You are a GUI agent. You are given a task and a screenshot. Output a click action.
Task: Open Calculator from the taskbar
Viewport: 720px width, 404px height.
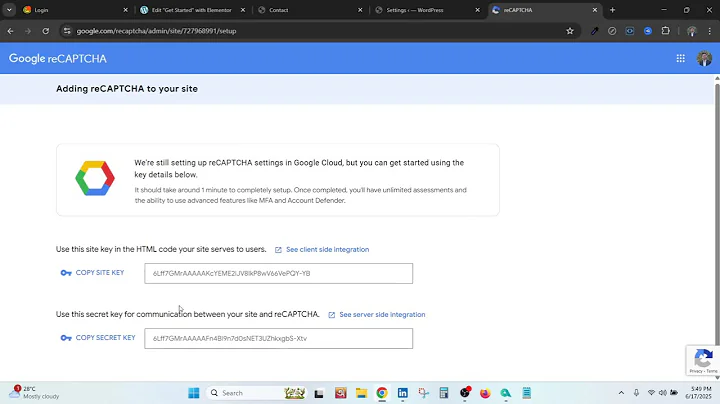444,393
